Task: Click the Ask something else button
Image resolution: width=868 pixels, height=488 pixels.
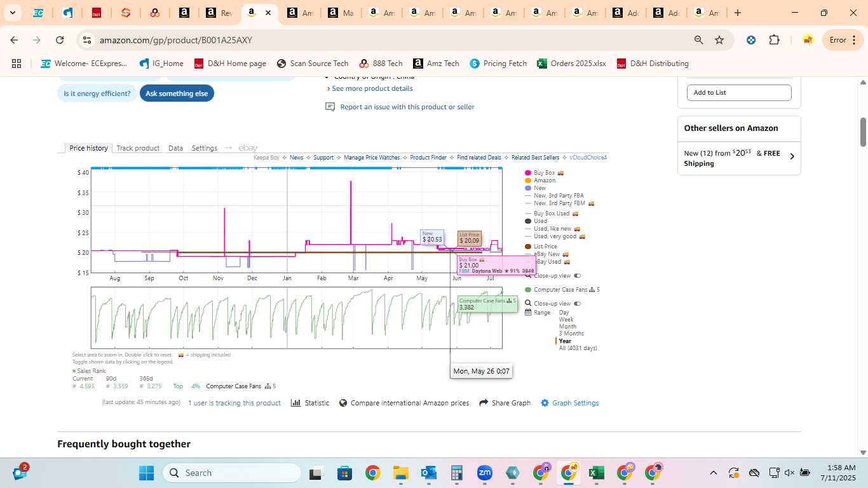Action: 177,93
